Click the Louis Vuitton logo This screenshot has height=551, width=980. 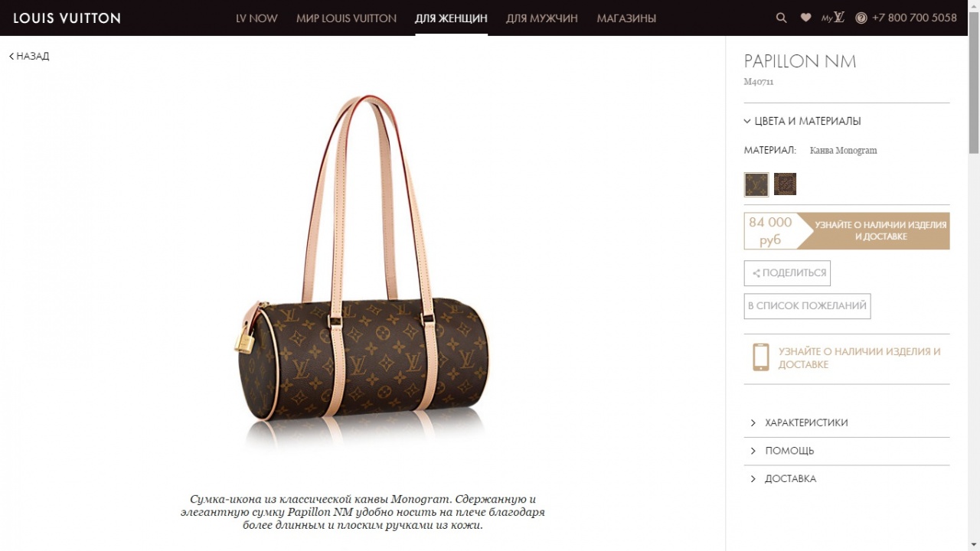(x=67, y=18)
